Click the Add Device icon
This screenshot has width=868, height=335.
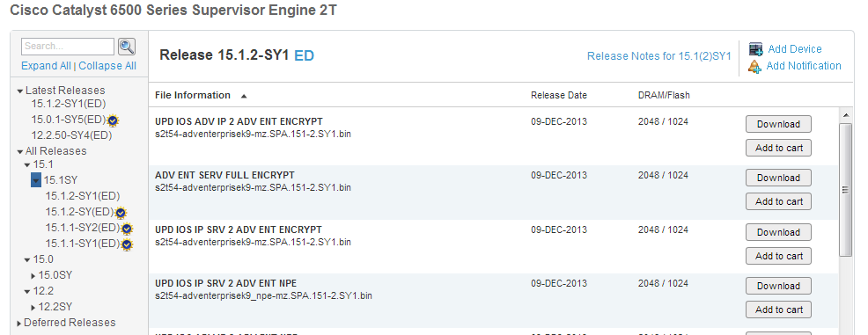(x=755, y=49)
